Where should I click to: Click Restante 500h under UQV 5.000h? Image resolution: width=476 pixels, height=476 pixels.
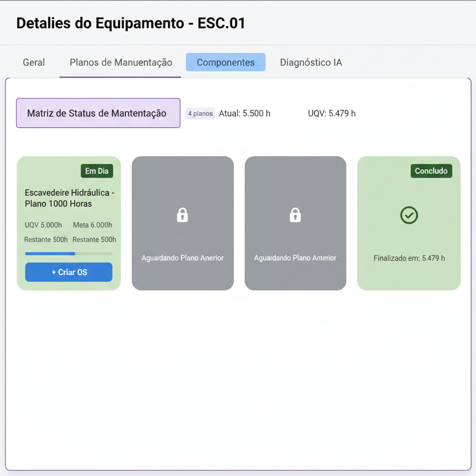(46, 239)
